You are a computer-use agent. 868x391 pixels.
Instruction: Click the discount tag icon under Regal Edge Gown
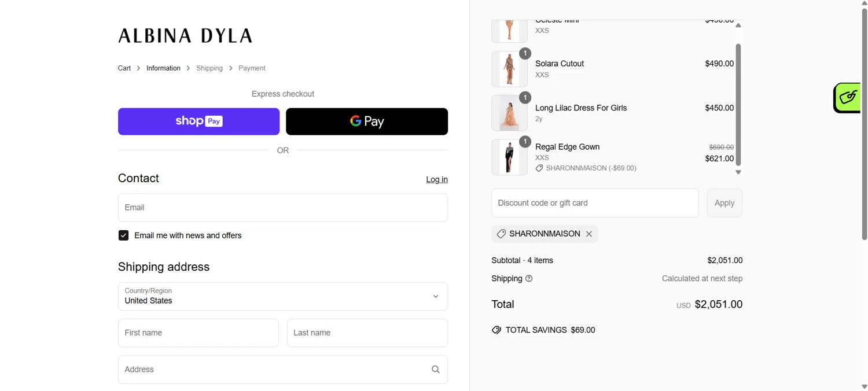tap(539, 168)
